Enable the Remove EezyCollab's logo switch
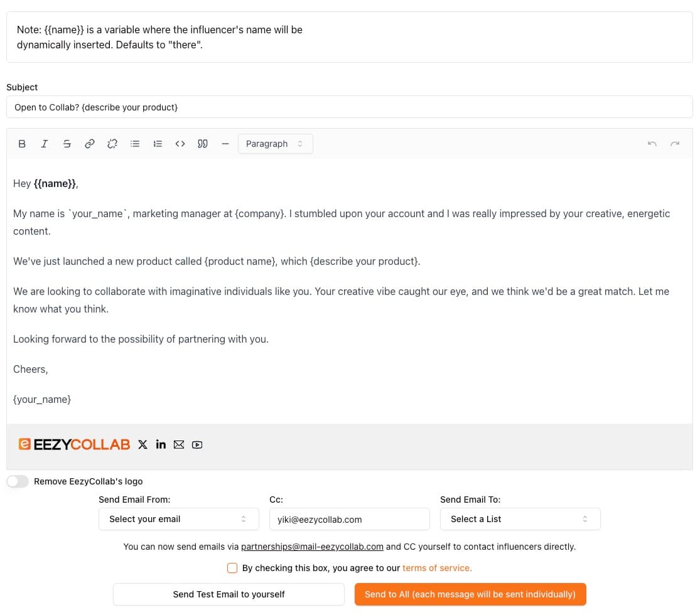The height and width of the screenshot is (615, 700). [18, 481]
